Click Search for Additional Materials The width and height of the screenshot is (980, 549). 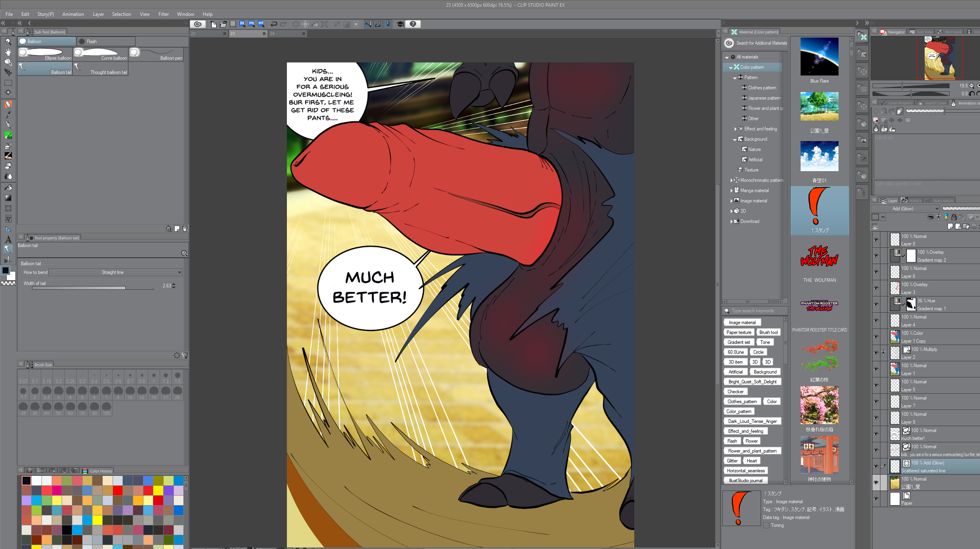click(x=756, y=43)
